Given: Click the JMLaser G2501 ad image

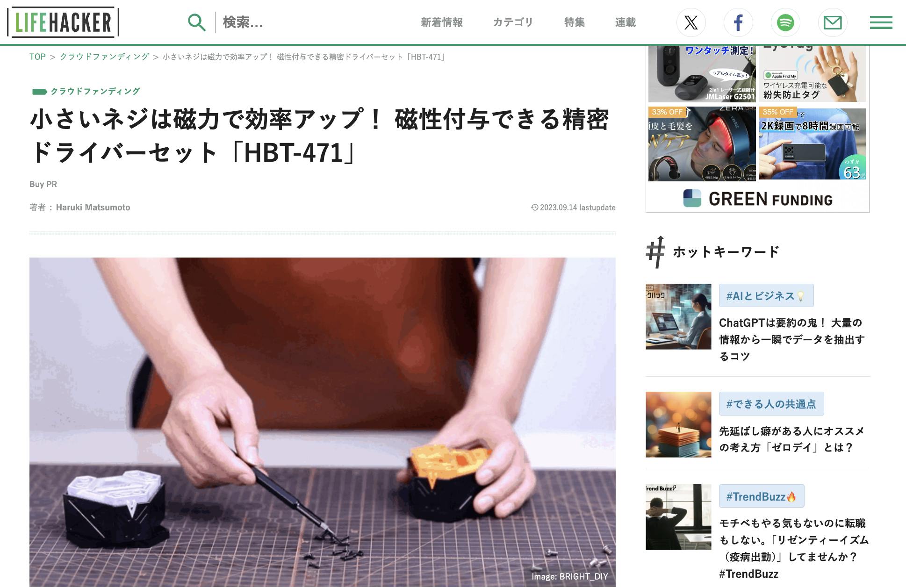Looking at the screenshot, I should pyautogui.click(x=702, y=74).
